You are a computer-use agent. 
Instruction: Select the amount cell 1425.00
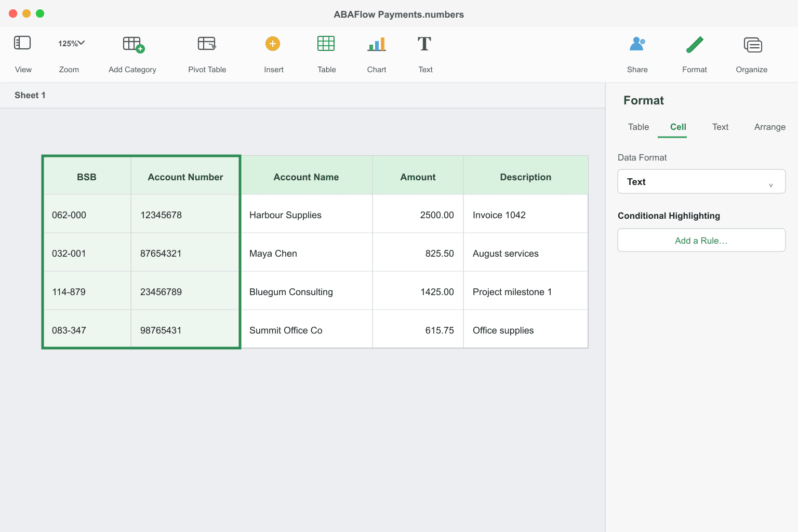(x=418, y=291)
